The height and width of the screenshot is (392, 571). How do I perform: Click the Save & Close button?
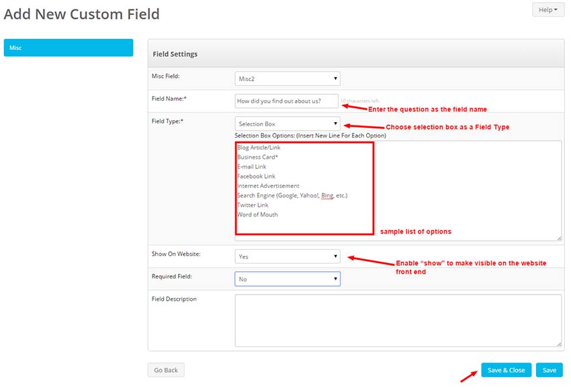point(507,370)
